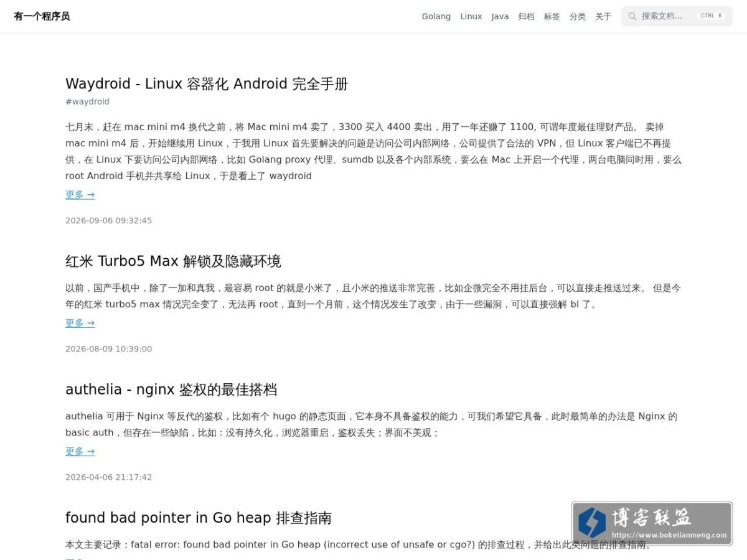Viewport: 747px width, 560px height.
Task: Click the date 2026-08-09 10:39:00
Action: tap(108, 348)
